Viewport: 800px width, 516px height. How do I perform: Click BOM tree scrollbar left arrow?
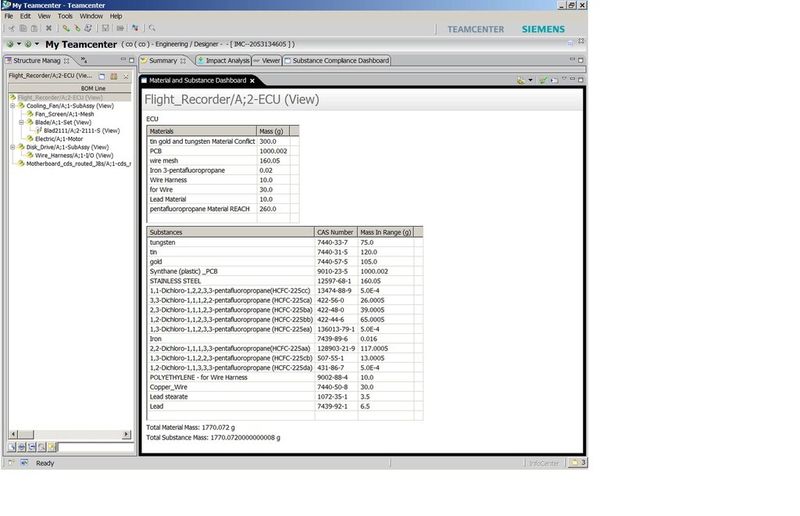tap(13, 434)
